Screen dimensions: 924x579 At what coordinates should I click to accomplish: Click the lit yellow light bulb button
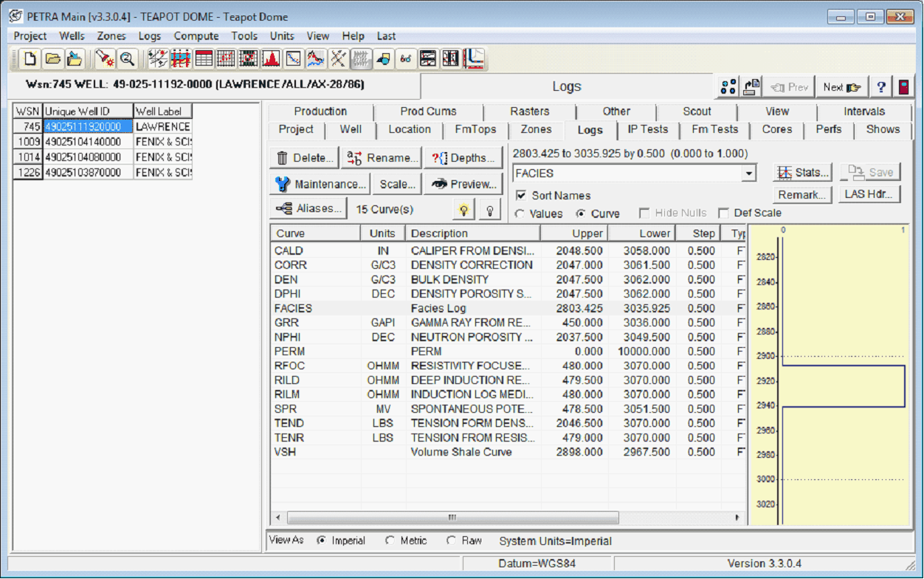(463, 210)
